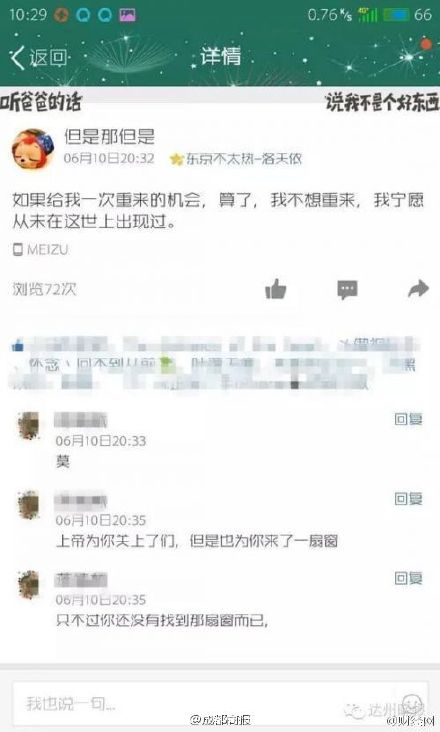The height and width of the screenshot is (732, 440).
Task: Like the post with thumbs-up icon
Action: [276, 289]
